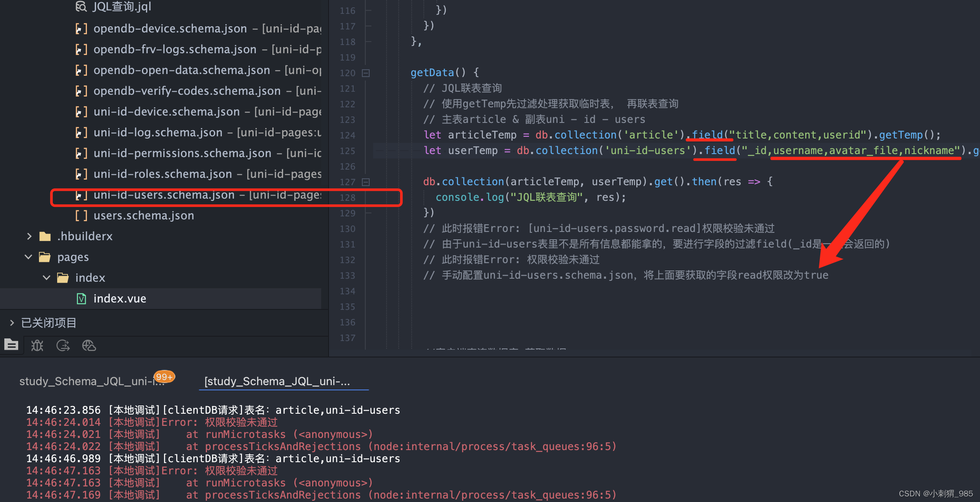Click line number 128 in gutter
980x502 pixels.
(x=348, y=198)
